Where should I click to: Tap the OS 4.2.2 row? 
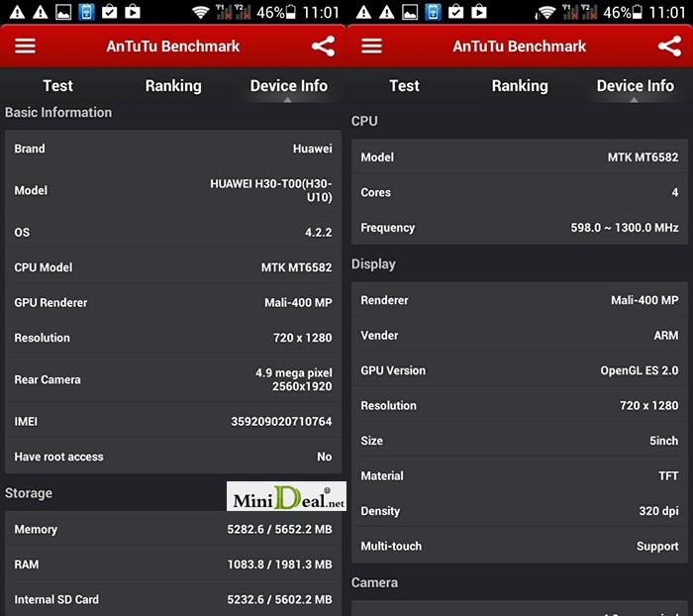[x=173, y=232]
